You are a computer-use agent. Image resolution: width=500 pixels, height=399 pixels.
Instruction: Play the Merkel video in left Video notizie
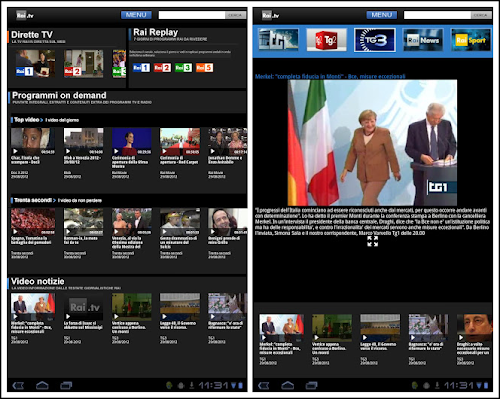tap(33, 307)
